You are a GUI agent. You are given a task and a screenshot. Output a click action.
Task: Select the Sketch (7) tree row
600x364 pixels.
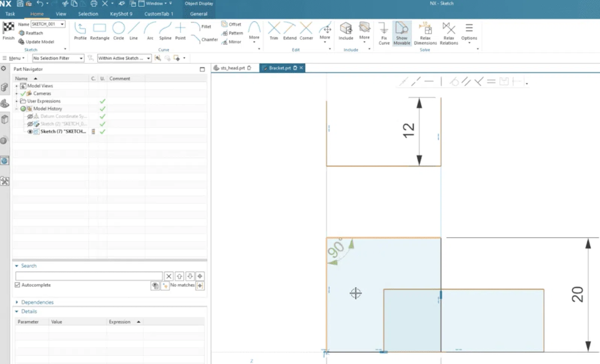click(x=63, y=131)
